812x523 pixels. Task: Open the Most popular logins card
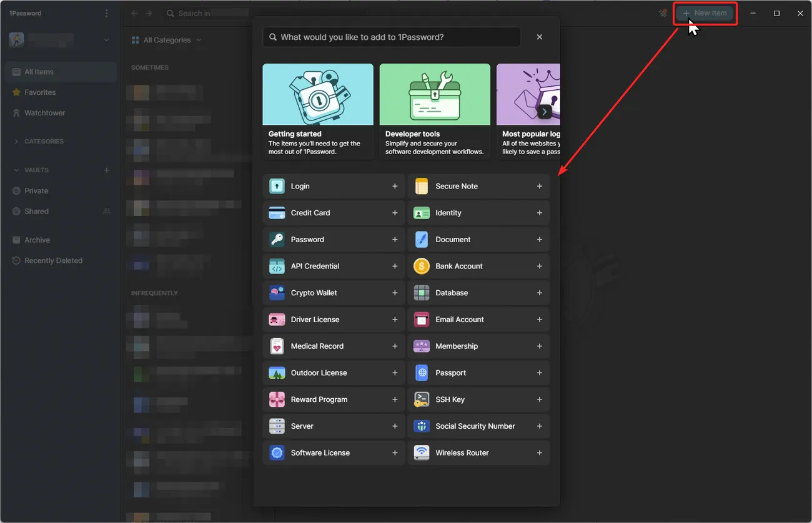528,111
